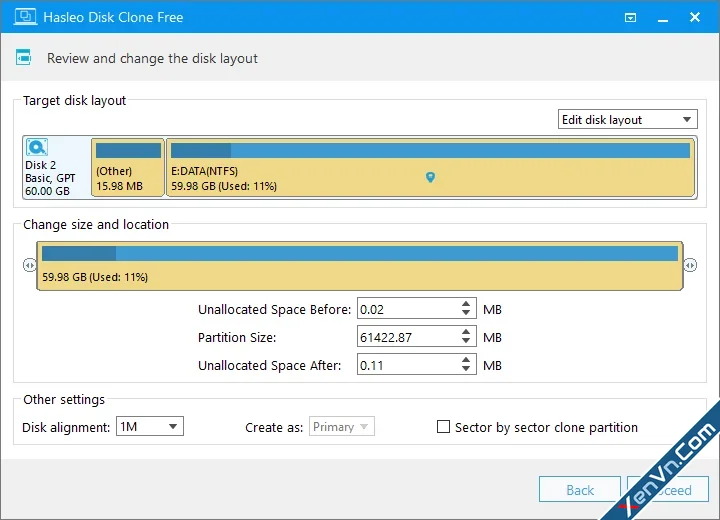720x520 pixels.
Task: Open the Create as Primary dropdown
Action: pos(342,426)
